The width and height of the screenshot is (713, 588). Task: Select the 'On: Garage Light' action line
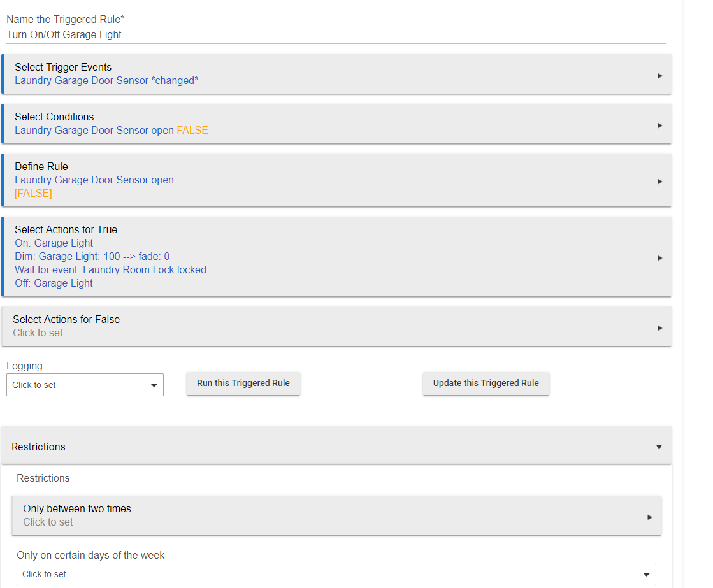pos(54,243)
